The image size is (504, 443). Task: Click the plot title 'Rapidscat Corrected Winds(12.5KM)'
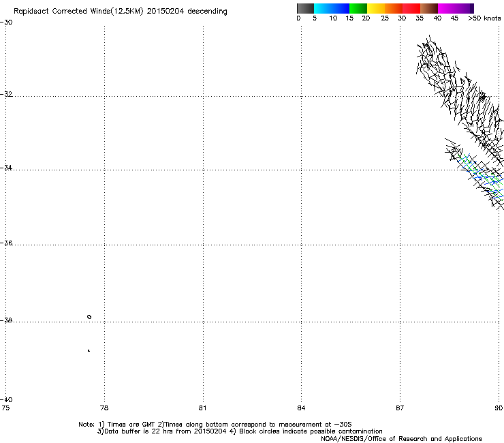click(x=78, y=12)
